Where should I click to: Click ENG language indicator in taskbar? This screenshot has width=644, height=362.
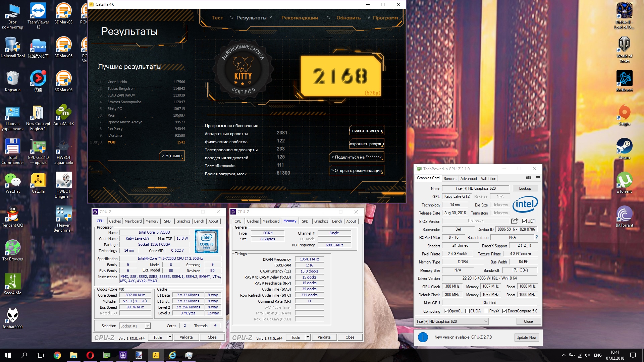coord(598,355)
